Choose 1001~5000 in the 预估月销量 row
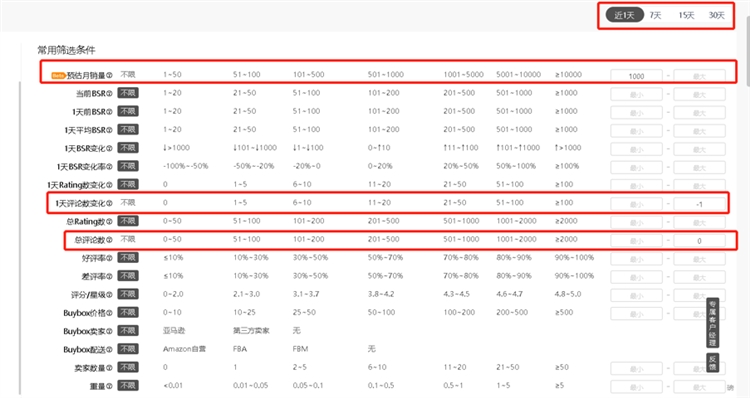 463,75
